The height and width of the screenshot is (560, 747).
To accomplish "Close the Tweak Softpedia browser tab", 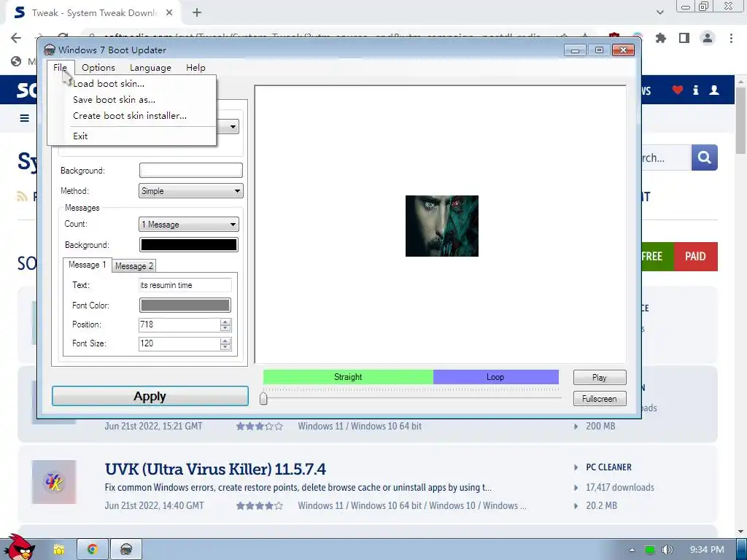I will tap(169, 13).
